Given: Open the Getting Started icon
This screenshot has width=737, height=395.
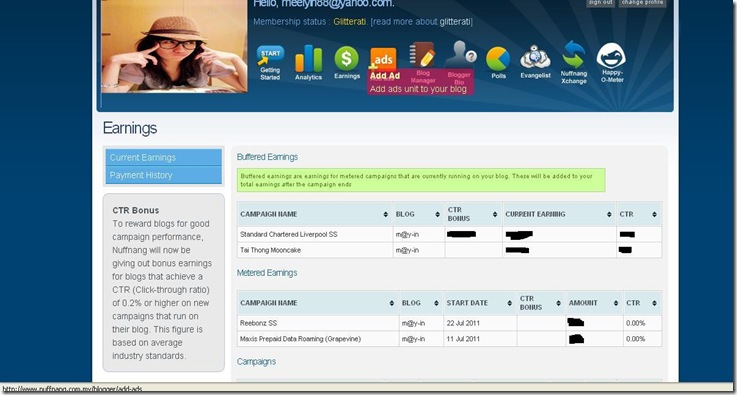Looking at the screenshot, I should point(270,62).
